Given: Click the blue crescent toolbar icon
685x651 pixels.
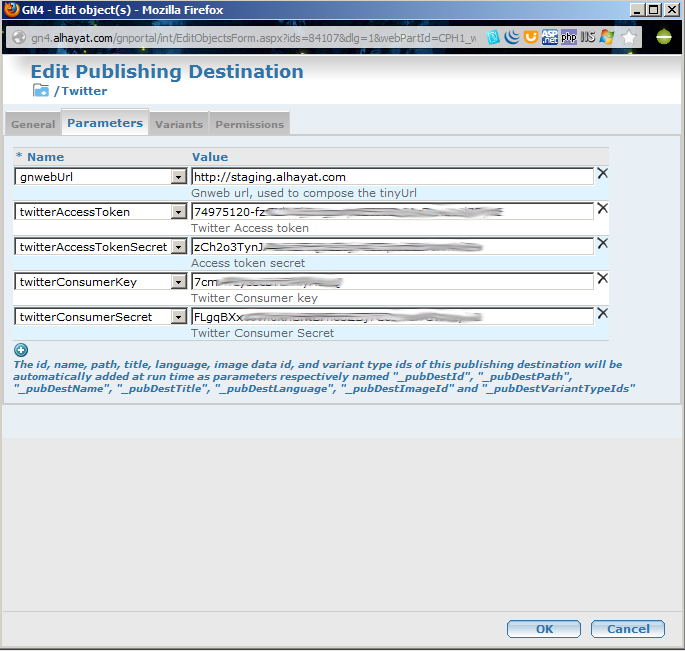Looking at the screenshot, I should pos(512,38).
